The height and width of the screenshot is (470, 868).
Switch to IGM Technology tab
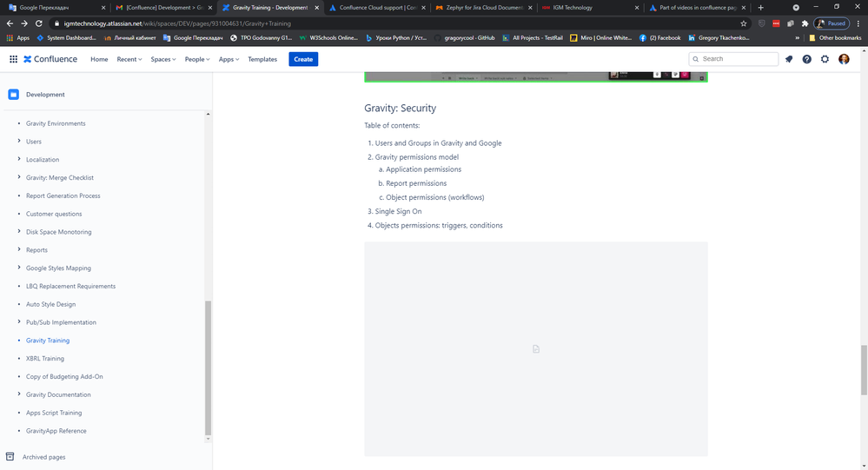pos(590,8)
